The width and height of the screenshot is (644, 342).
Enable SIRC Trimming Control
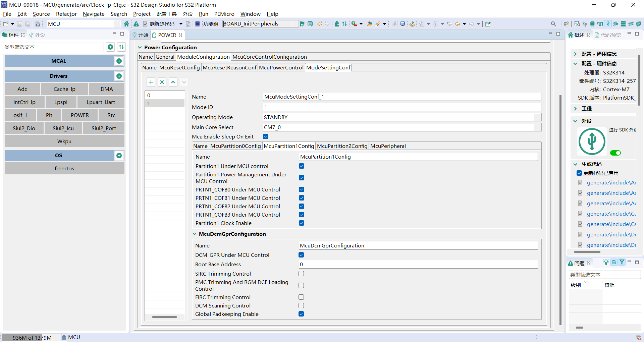301,274
